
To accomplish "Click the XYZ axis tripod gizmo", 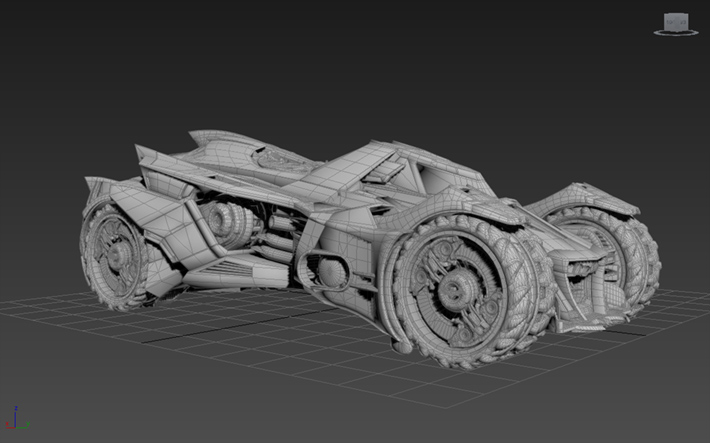I will pos(17,418).
